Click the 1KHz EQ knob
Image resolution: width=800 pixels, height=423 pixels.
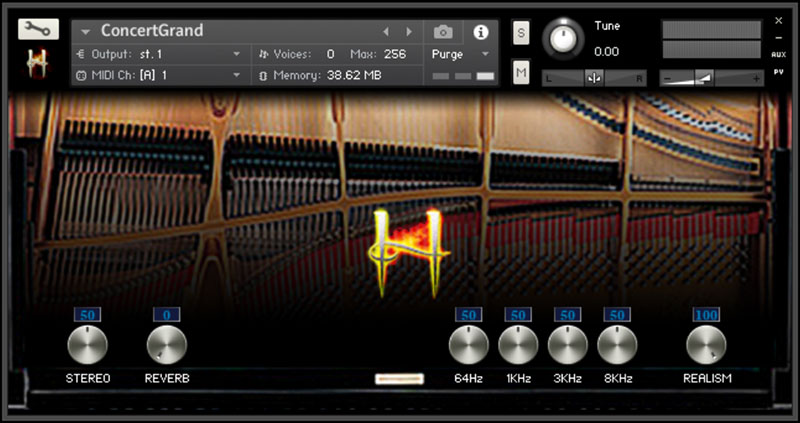(518, 345)
